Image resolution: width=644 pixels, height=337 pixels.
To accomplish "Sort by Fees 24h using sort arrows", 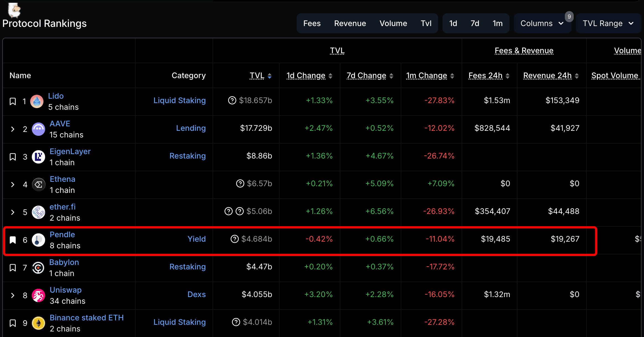I will (x=508, y=76).
